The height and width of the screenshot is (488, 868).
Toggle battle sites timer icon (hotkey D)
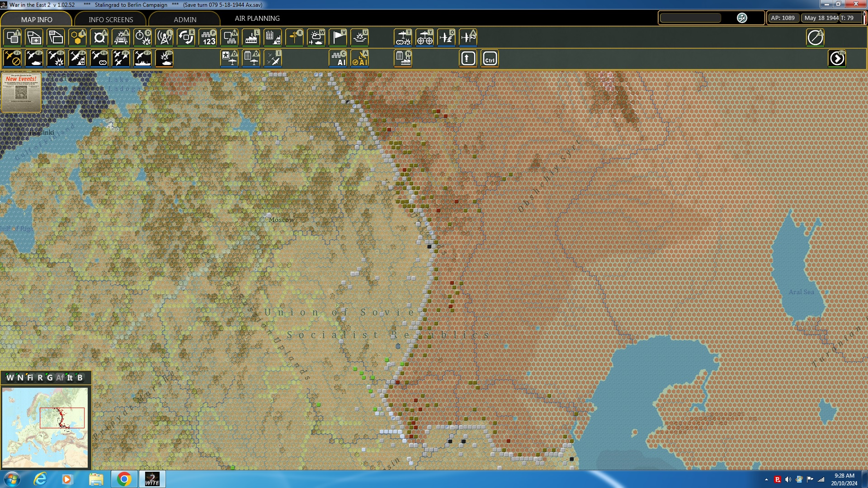coord(142,38)
